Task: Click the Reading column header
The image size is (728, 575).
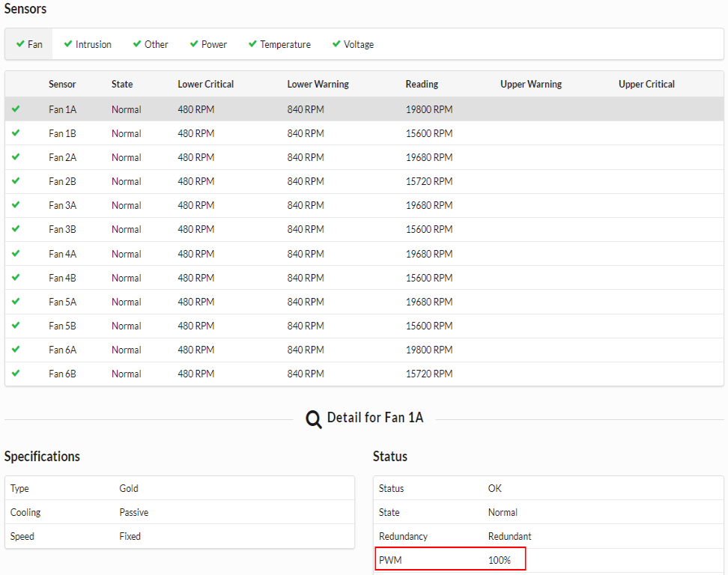Action: 421,84
